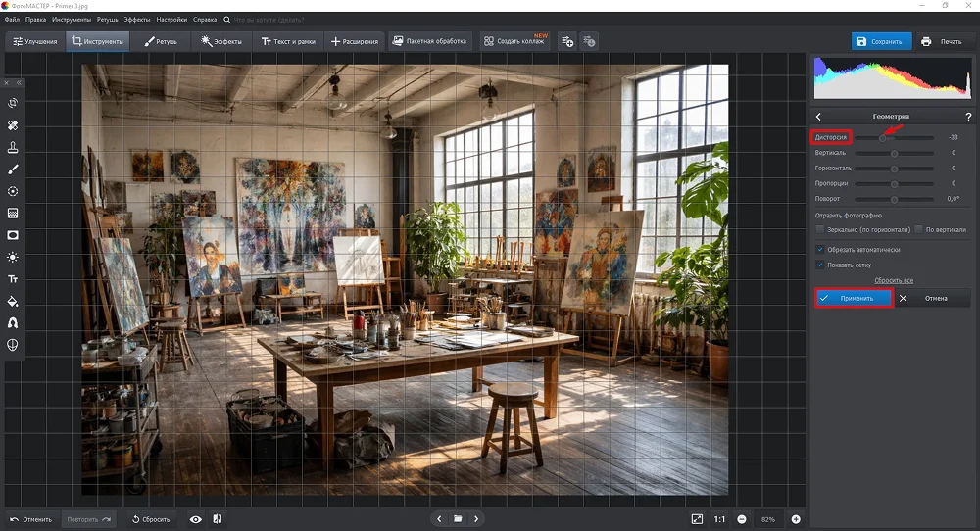Viewport: 980px width, 531px height.
Task: Switch to the Текст и рамки tab
Action: point(288,41)
